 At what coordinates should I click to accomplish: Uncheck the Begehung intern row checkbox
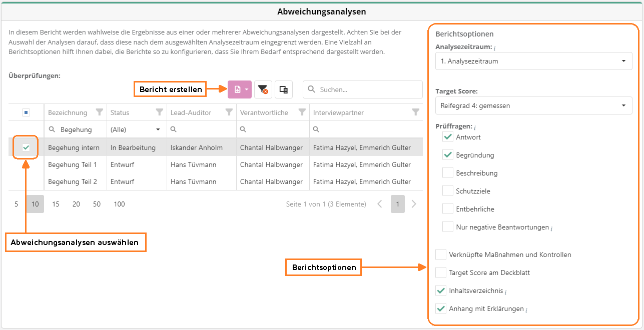(x=26, y=147)
